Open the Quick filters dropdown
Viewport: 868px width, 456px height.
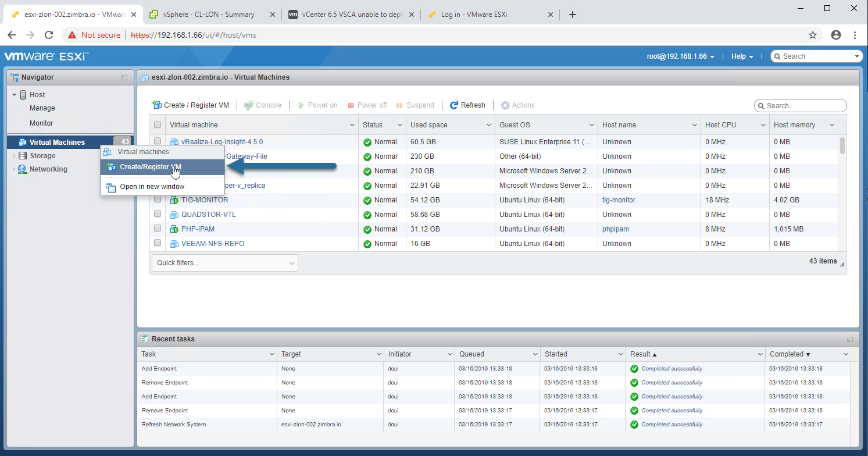click(x=225, y=263)
